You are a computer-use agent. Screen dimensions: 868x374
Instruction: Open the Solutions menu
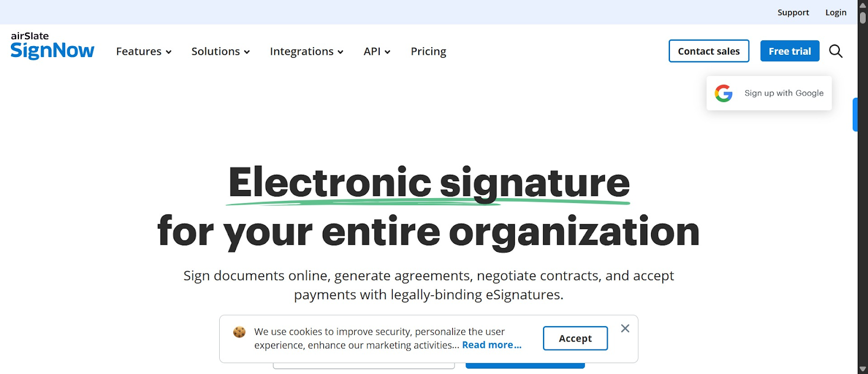pos(220,51)
